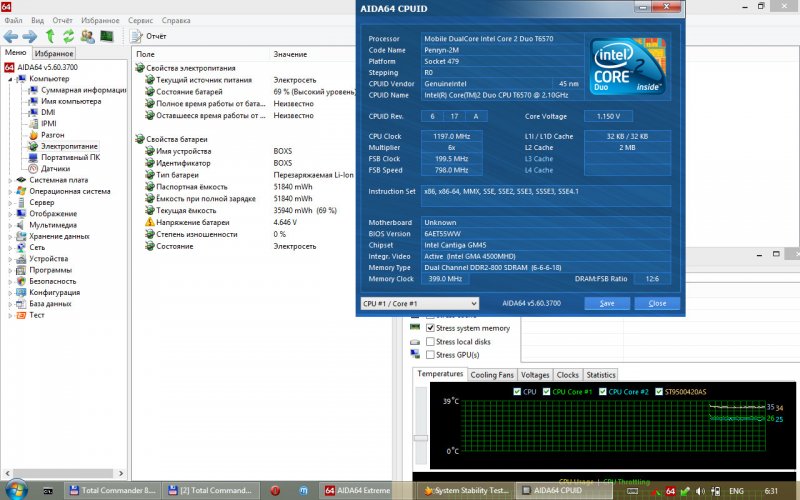Select the Разгон flame icon in tree
The height and width of the screenshot is (500, 800).
tap(34, 134)
